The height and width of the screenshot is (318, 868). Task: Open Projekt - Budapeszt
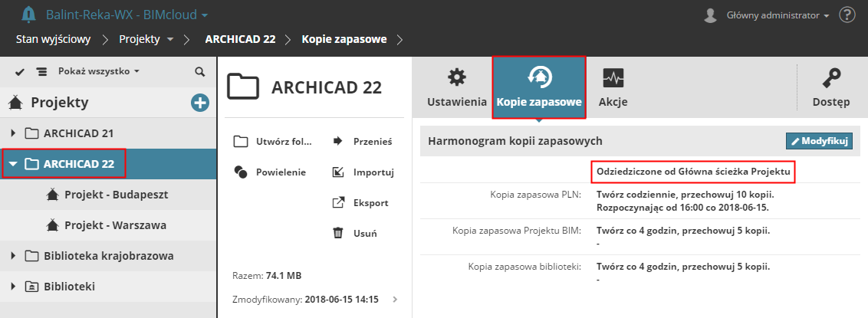[x=117, y=195]
